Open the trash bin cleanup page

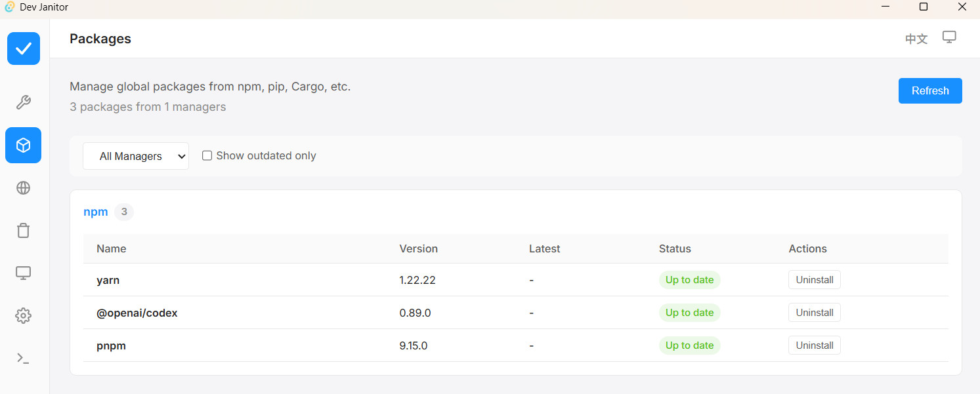(x=24, y=231)
